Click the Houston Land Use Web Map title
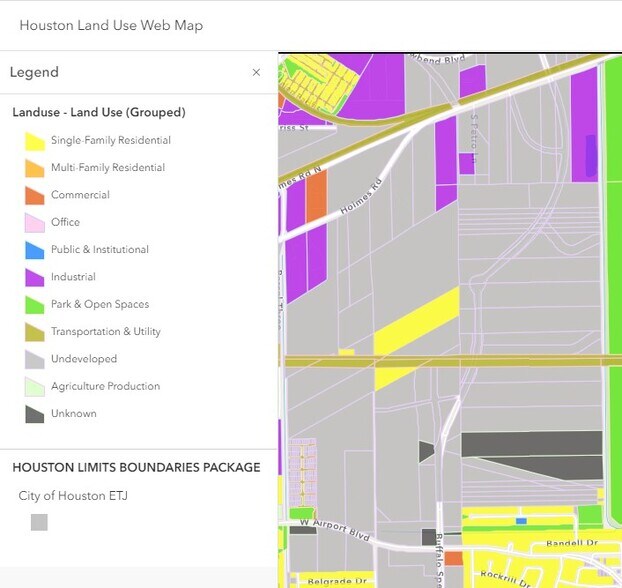Image resolution: width=622 pixels, height=588 pixels. click(111, 25)
